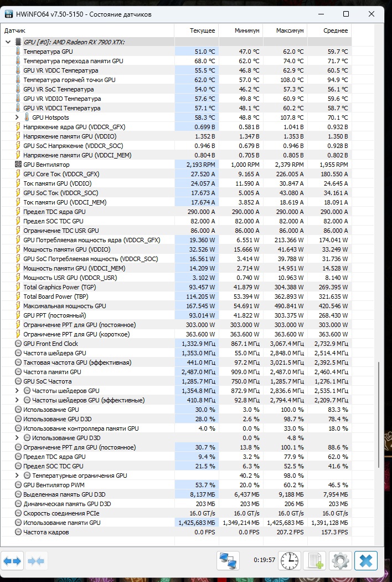392x582 pixels.
Task: Click the icon of Использование памяти GPU
Action: click(x=18, y=523)
